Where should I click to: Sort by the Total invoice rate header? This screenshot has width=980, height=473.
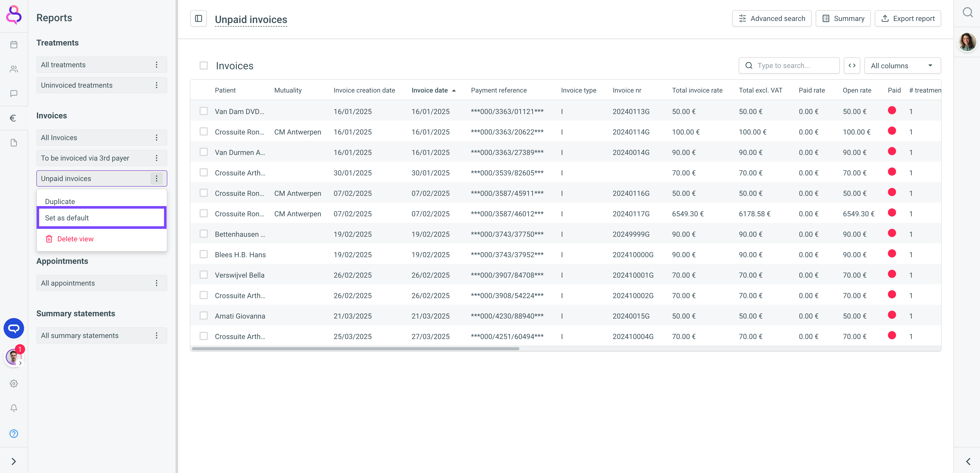click(x=697, y=91)
